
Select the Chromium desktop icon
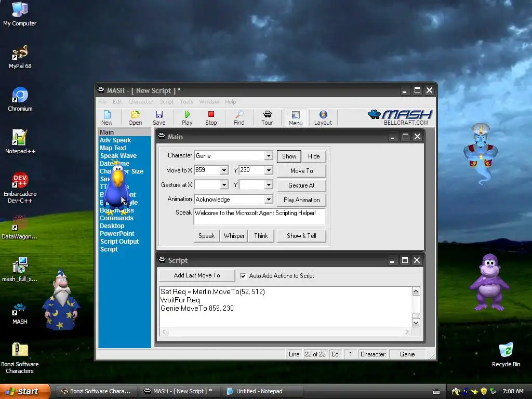[20, 99]
